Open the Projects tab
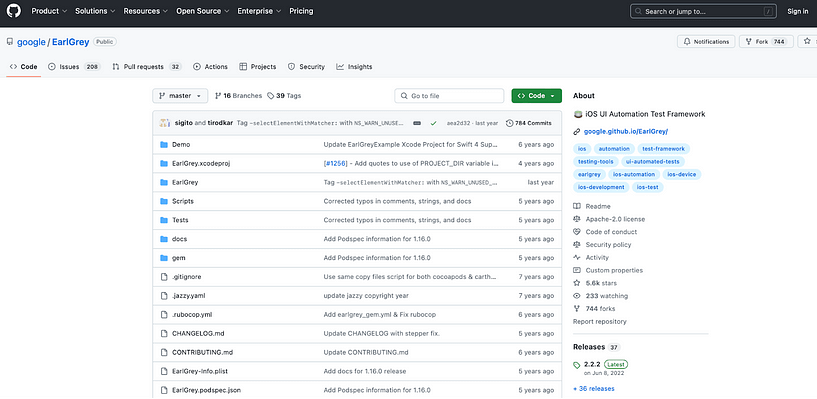The height and width of the screenshot is (399, 817). coord(258,67)
